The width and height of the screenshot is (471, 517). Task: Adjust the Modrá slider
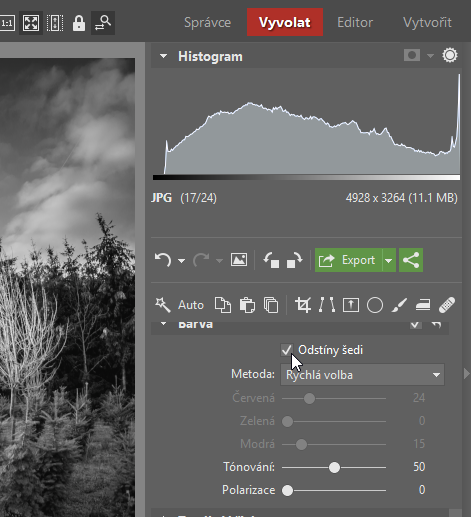(x=301, y=444)
